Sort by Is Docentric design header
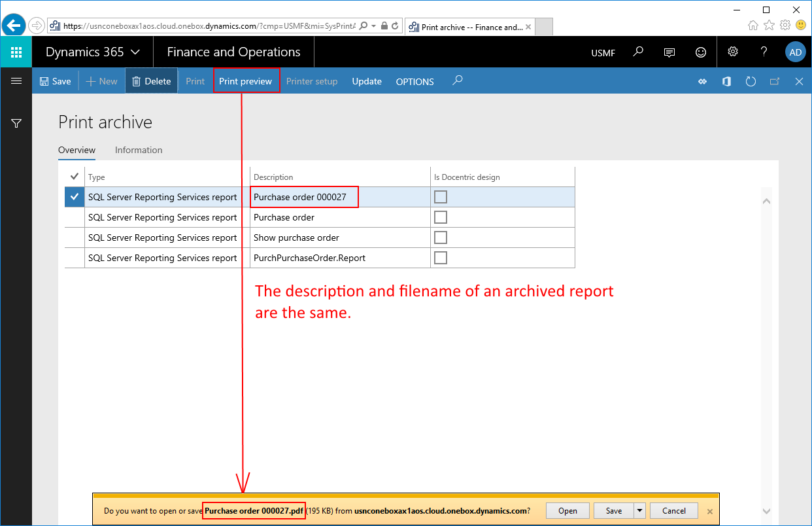Screen dimensions: 812x526 pos(467,177)
